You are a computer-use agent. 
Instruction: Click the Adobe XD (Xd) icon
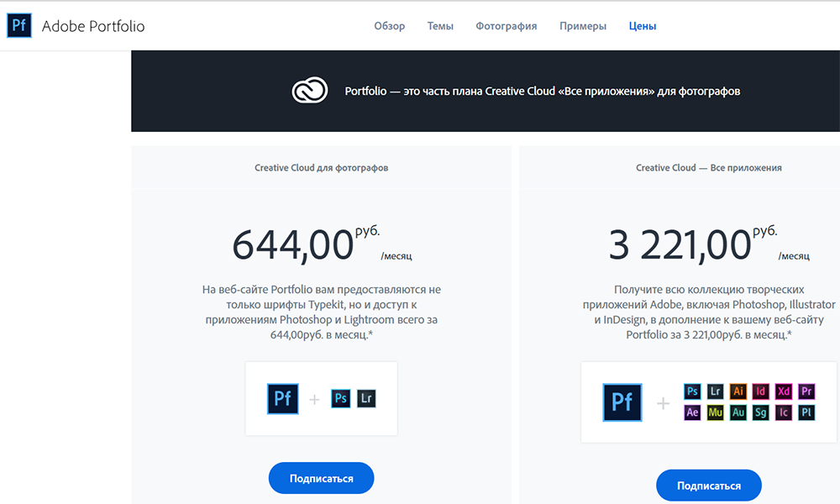click(784, 391)
